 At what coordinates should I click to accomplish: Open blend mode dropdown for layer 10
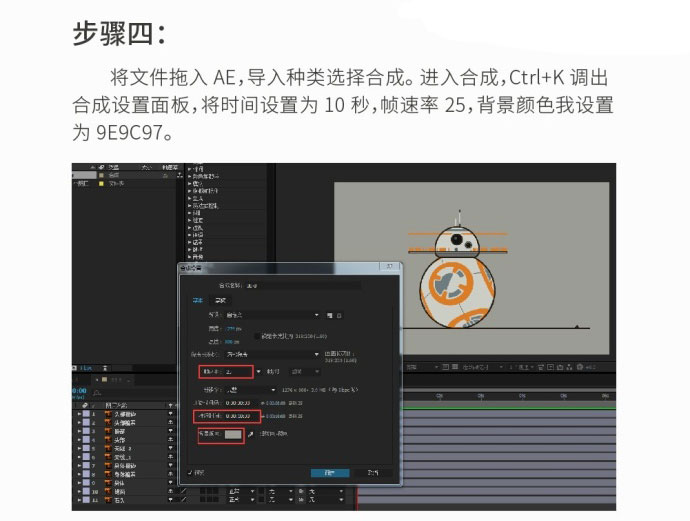[241, 491]
